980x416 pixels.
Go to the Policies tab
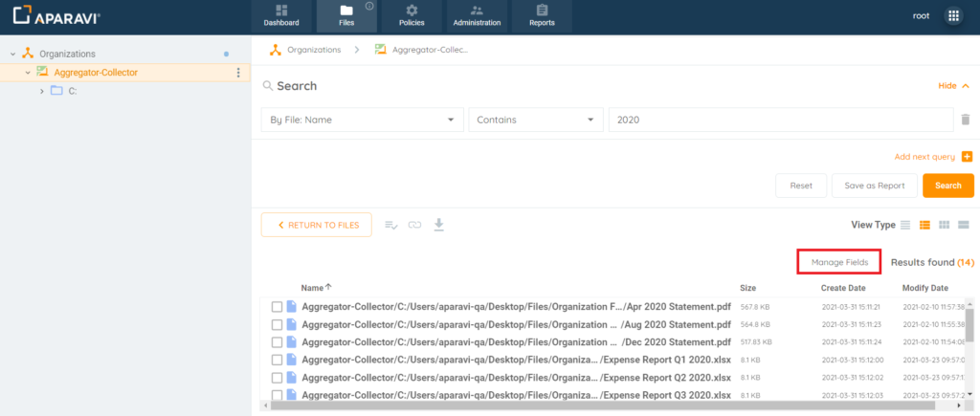tap(412, 16)
